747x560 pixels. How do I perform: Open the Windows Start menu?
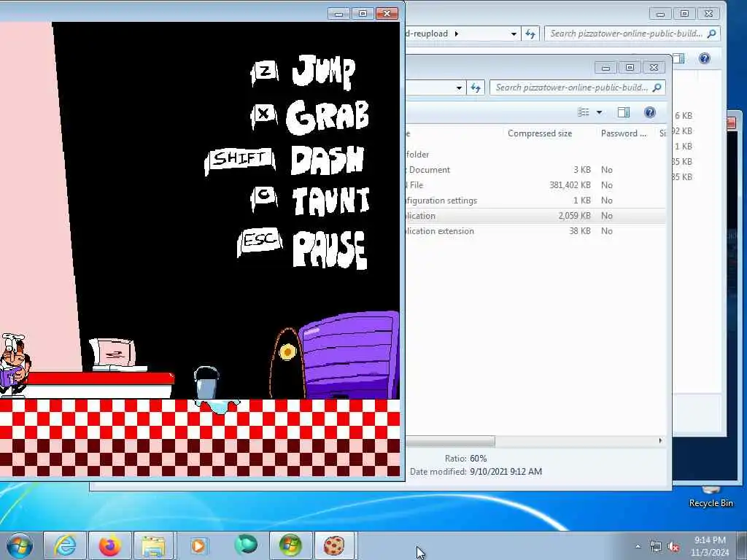pos(20,545)
